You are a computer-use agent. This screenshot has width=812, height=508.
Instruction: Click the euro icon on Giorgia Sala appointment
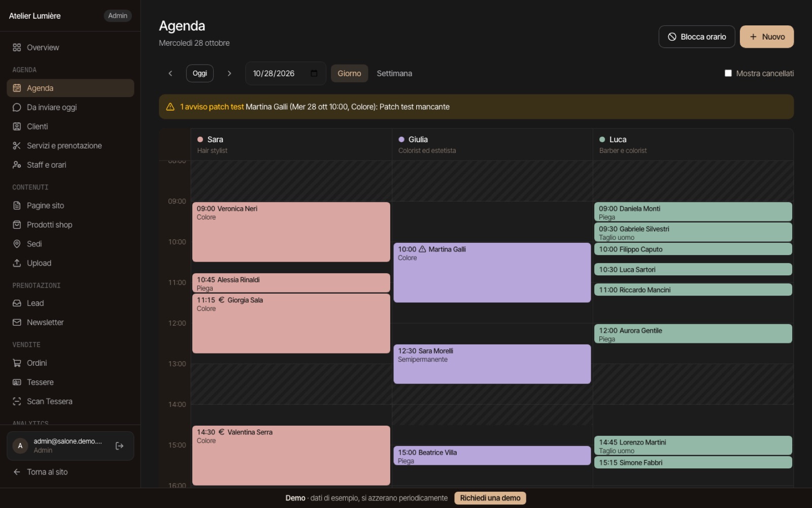[x=221, y=300]
